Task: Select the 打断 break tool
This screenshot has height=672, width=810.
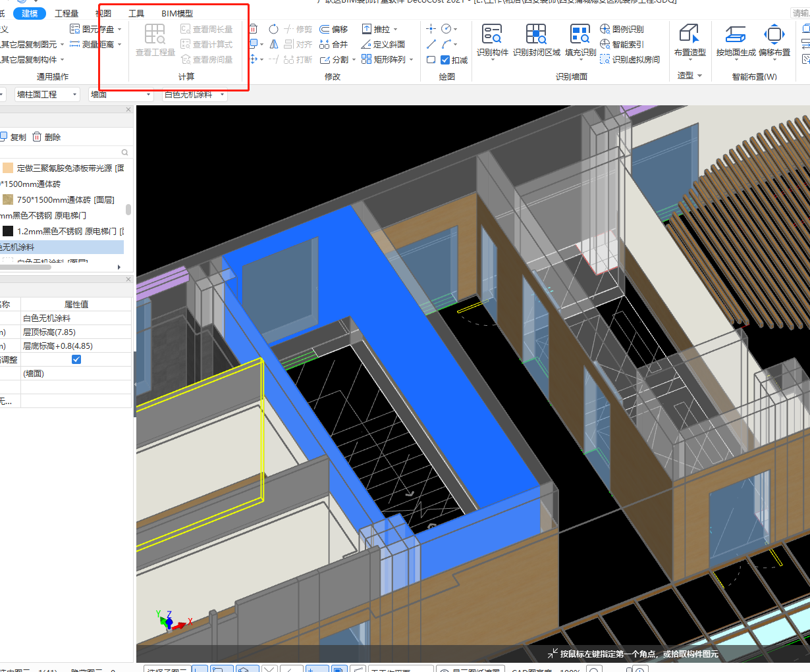Action: coord(298,59)
